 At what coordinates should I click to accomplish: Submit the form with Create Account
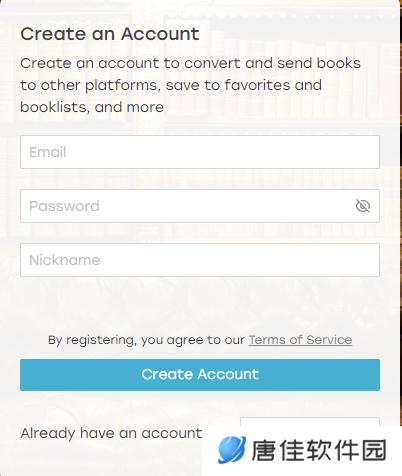[x=200, y=375]
